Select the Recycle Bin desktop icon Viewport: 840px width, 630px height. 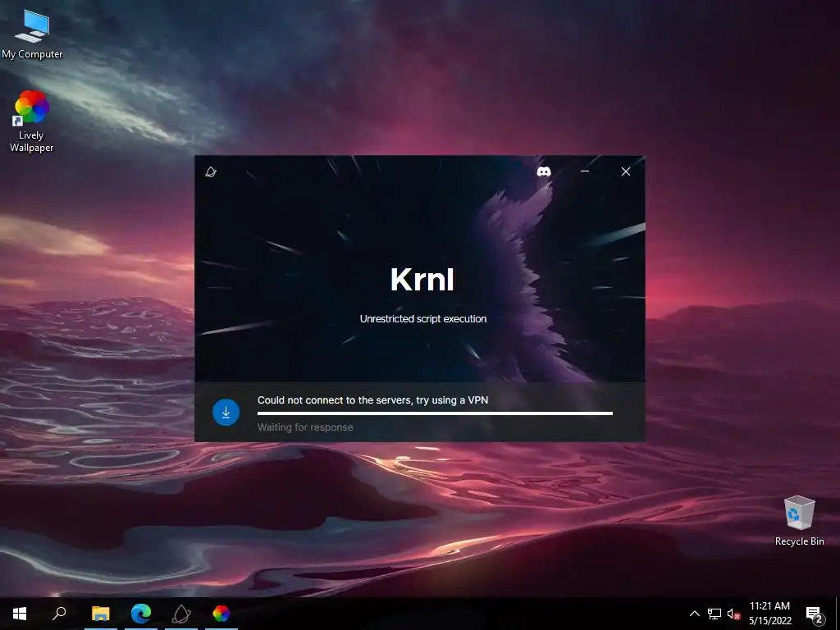tap(799, 521)
